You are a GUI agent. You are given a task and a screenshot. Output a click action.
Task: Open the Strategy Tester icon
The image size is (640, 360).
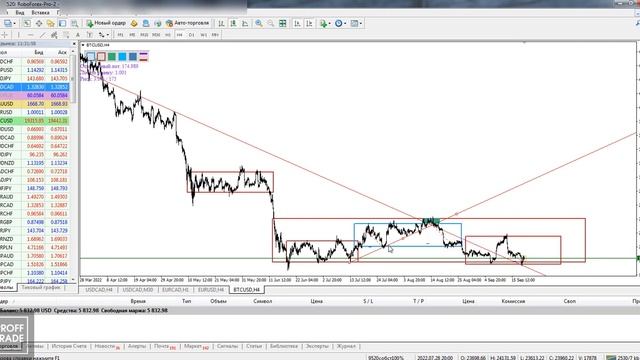click(x=74, y=23)
